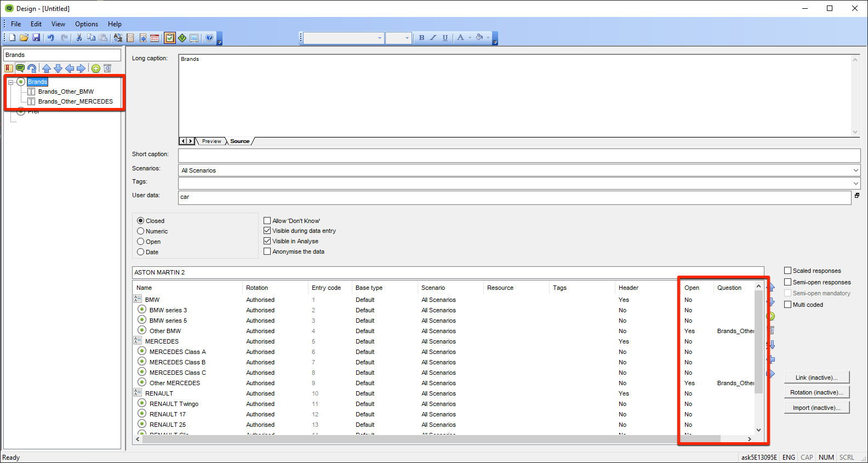868x463 pixels.
Task: Click the User data input field
Action: [x=515, y=197]
